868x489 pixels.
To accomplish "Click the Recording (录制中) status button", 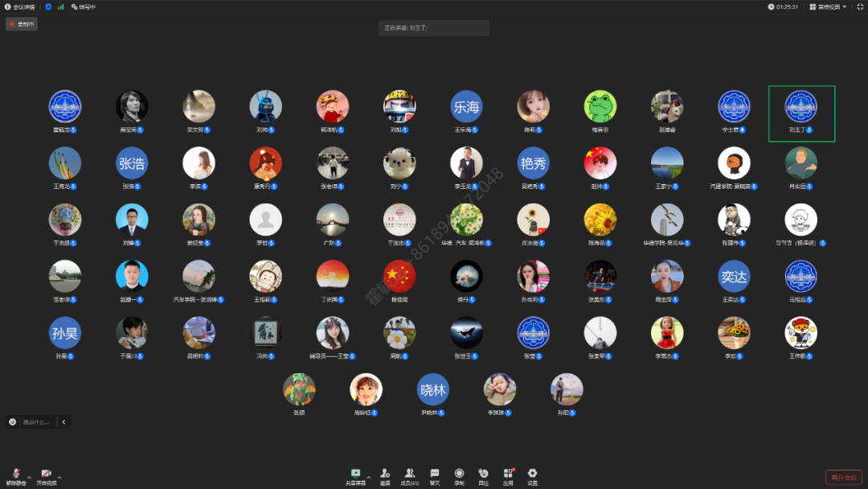I will tap(22, 24).
